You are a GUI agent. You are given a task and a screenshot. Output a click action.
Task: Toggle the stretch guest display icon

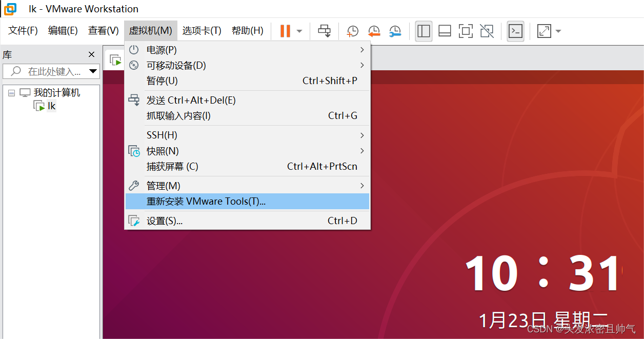click(x=543, y=31)
